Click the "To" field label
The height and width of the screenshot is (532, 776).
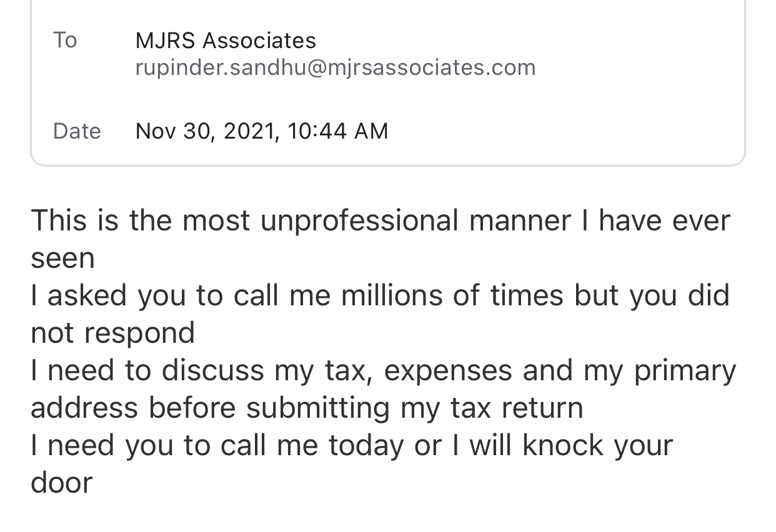click(65, 40)
